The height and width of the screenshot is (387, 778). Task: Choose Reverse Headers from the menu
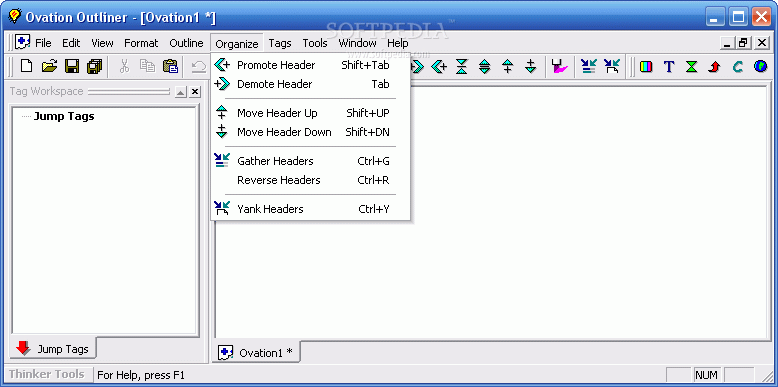[x=311, y=180]
